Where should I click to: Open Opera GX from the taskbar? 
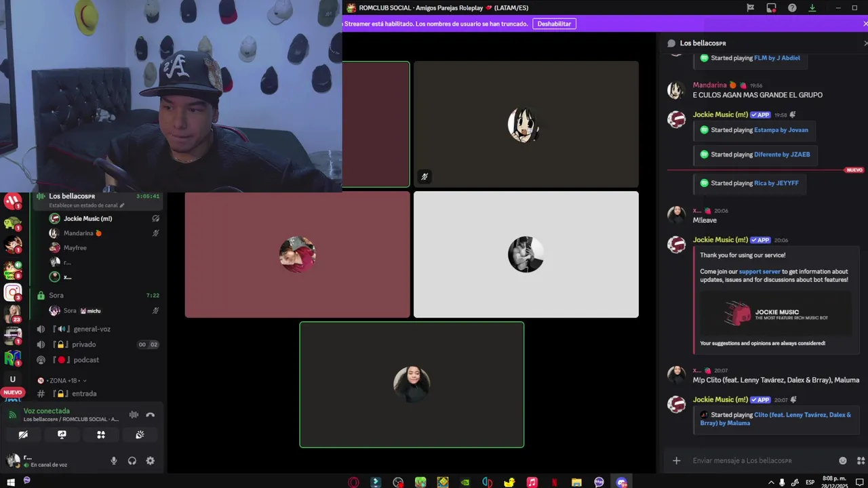353,482
